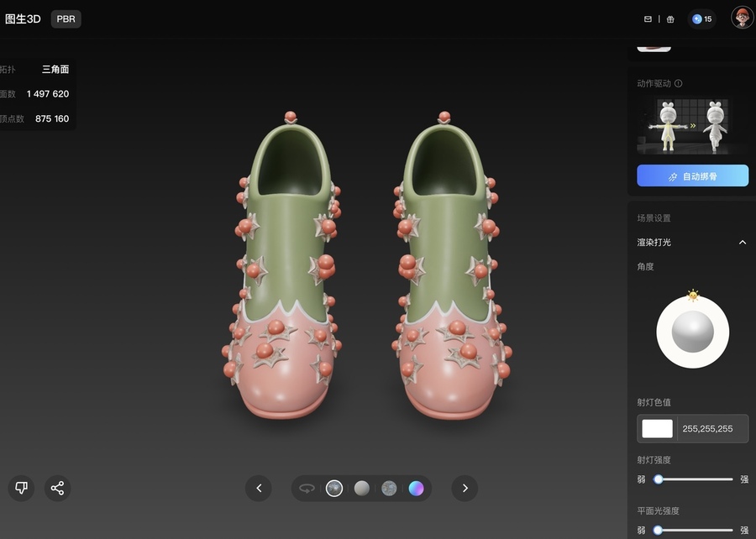Go to next model with right arrow

point(465,488)
